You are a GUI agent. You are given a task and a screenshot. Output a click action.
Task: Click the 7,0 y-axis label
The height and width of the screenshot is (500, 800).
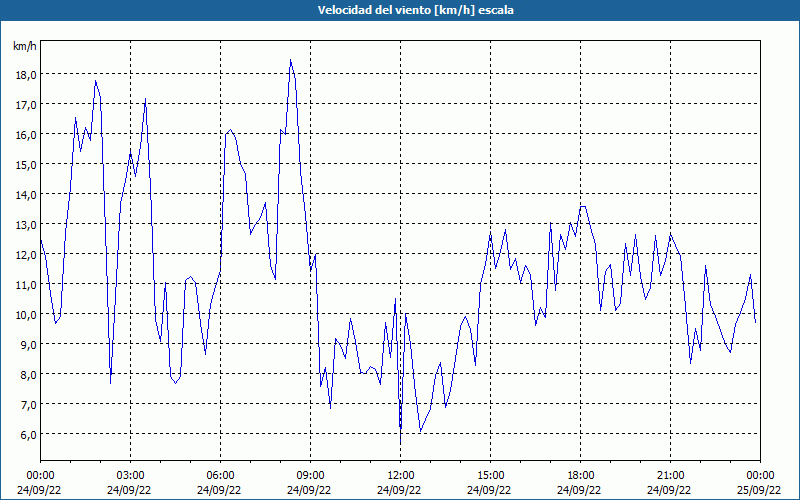tap(29, 405)
